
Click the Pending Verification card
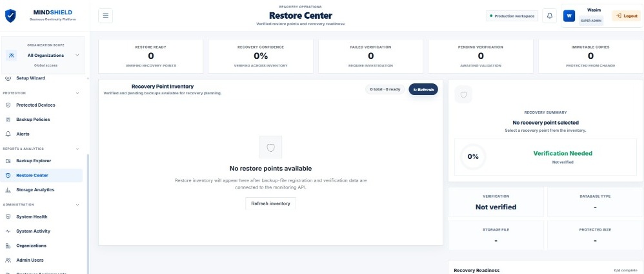(x=481, y=56)
